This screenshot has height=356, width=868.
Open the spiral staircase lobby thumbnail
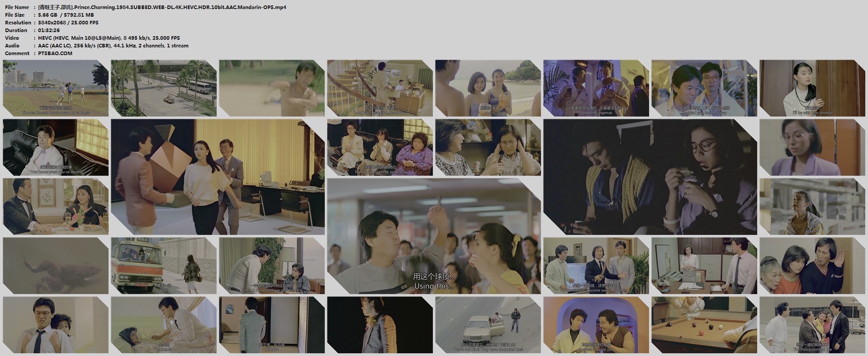pyautogui.click(x=380, y=88)
